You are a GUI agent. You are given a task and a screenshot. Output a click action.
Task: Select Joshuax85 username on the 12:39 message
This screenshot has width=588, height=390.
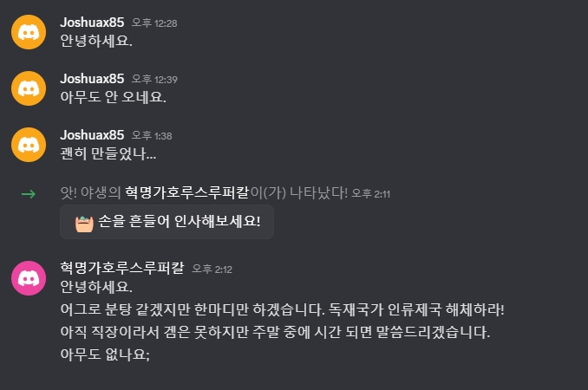[x=92, y=78]
